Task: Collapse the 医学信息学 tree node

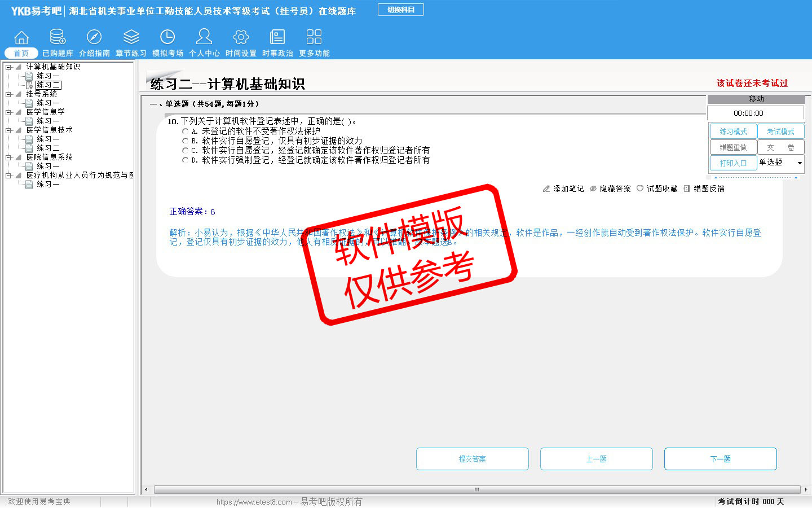Action: [8, 112]
